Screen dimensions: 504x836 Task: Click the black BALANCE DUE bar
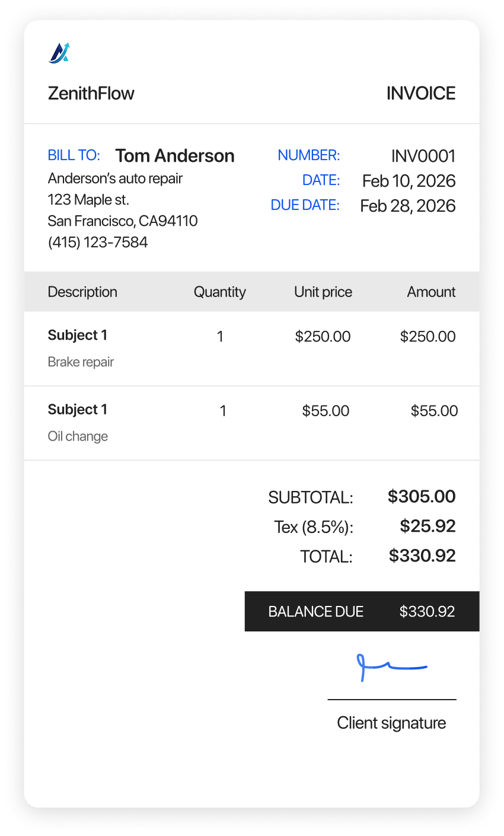(362, 611)
